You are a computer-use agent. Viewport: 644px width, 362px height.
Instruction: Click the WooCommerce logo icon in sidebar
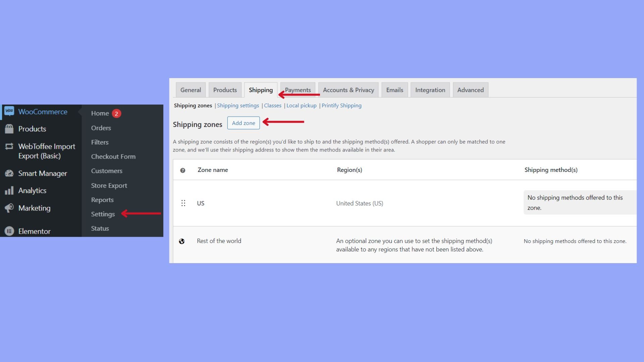click(x=9, y=111)
